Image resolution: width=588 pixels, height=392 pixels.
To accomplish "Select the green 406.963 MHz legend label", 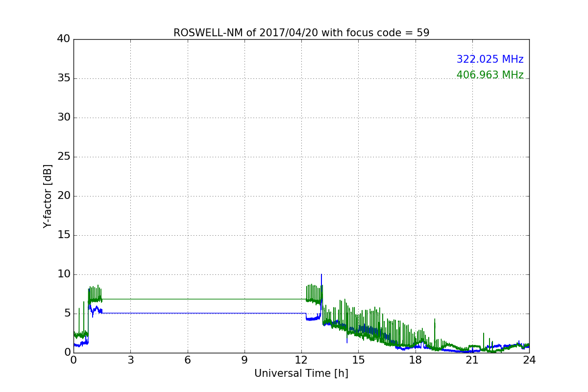I will coord(490,75).
